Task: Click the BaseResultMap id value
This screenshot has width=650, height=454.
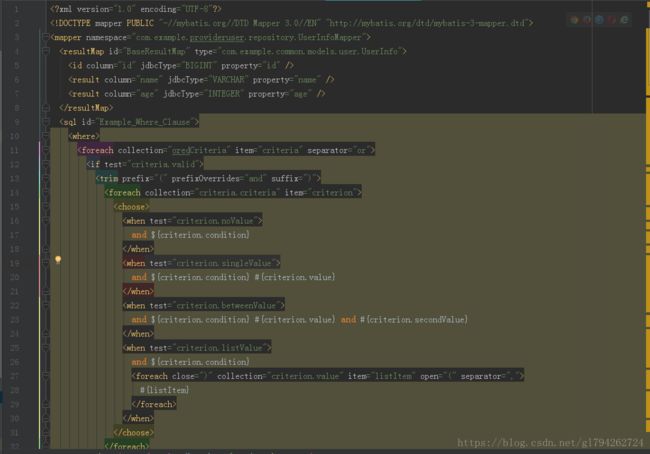Action: [156, 51]
